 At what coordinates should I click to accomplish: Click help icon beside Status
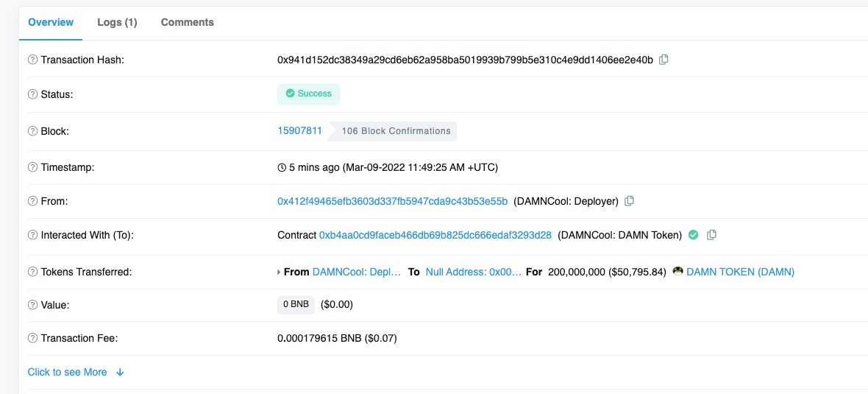tap(32, 94)
